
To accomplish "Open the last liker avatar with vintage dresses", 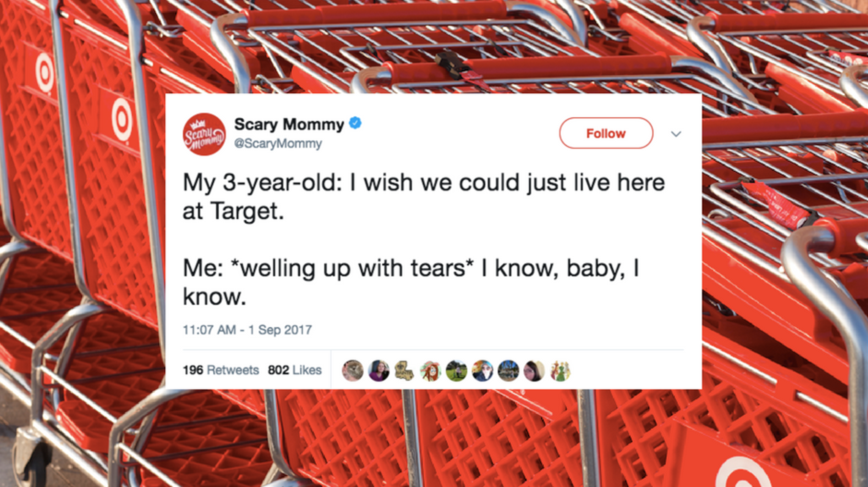I will coord(560,371).
